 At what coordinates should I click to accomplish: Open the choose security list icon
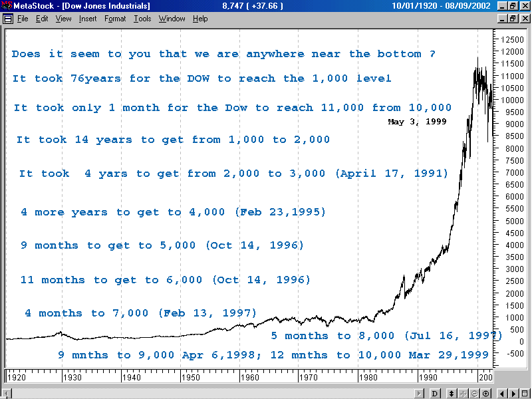click(525, 394)
